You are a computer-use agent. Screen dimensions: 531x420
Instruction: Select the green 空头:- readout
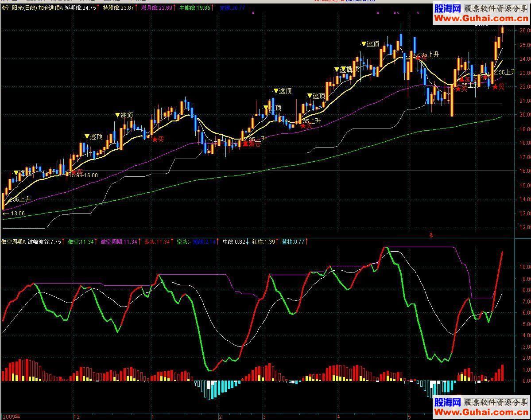pyautogui.click(x=183, y=242)
